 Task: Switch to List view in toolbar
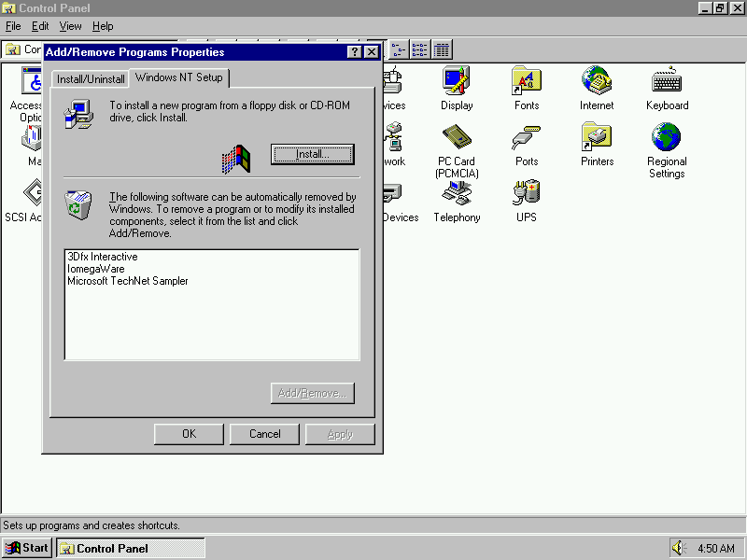pos(420,49)
